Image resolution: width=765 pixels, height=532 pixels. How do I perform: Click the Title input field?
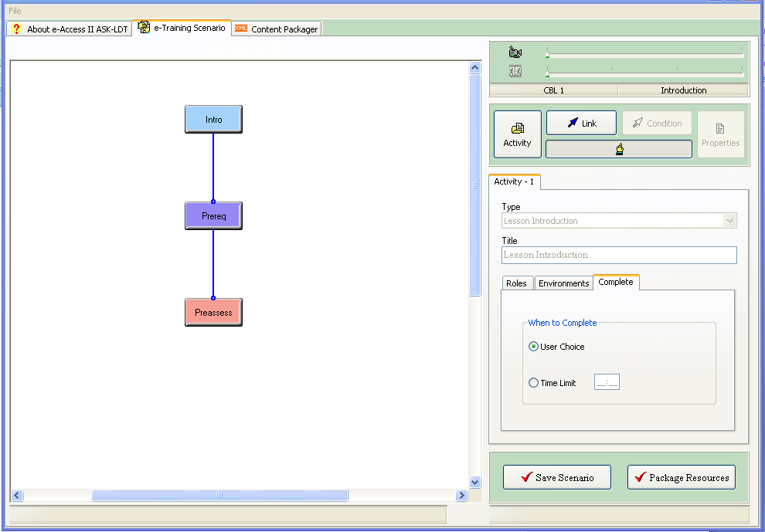pyautogui.click(x=619, y=255)
